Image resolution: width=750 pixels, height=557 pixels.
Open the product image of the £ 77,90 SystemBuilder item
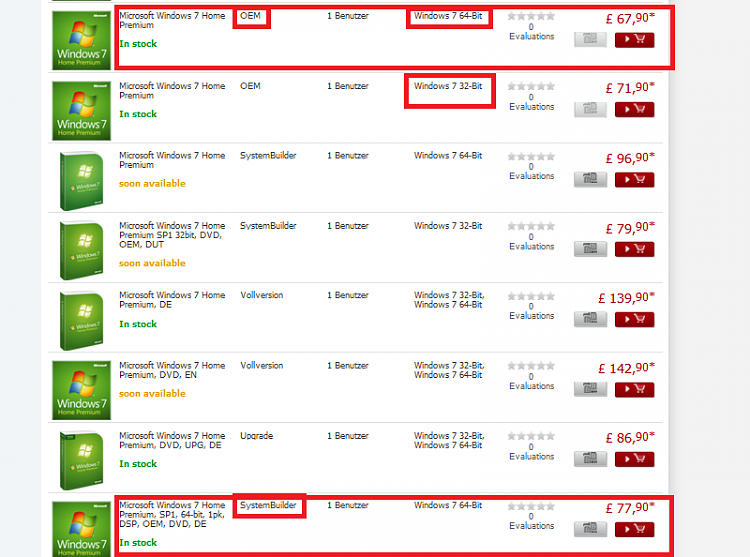pos(81,529)
